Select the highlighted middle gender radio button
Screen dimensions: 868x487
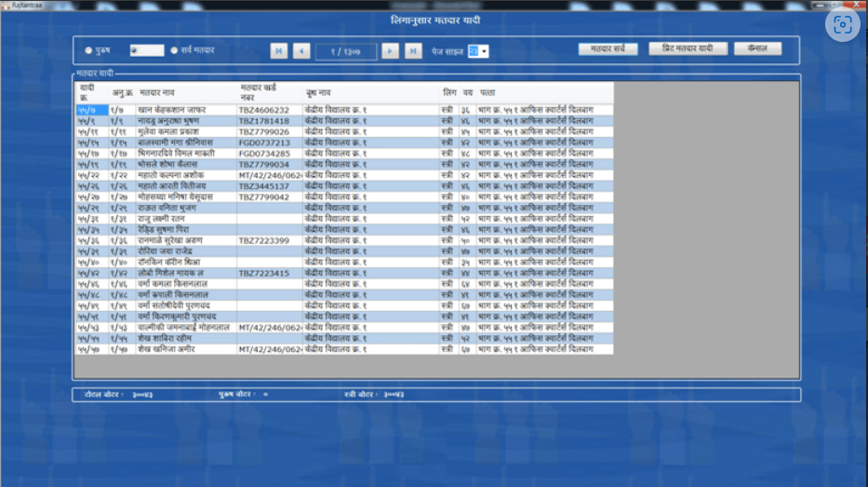135,50
